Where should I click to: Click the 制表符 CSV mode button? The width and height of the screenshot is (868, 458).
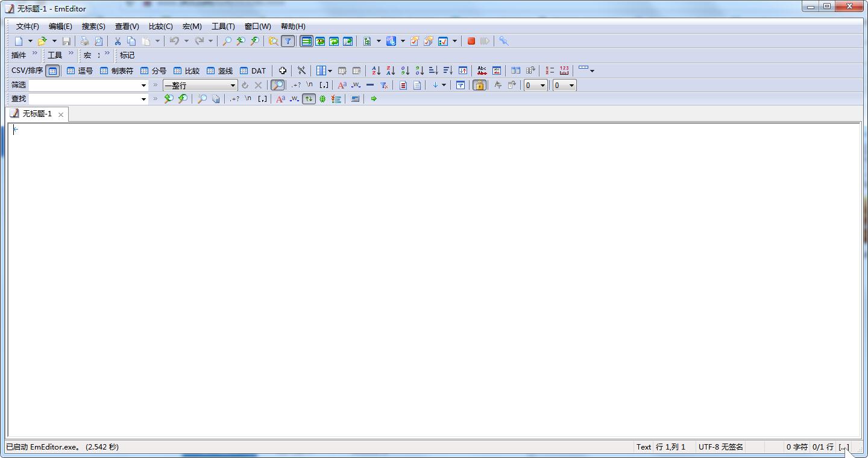click(x=116, y=71)
